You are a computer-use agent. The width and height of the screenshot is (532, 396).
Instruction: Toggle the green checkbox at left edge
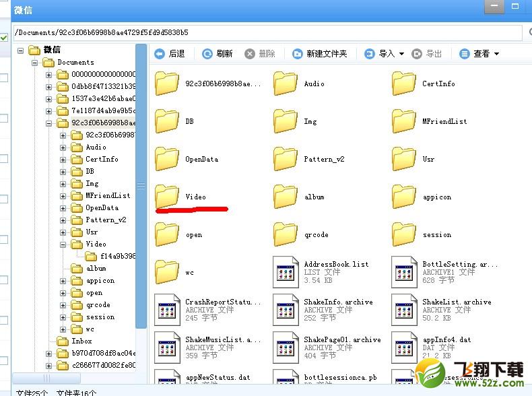[x=4, y=37]
